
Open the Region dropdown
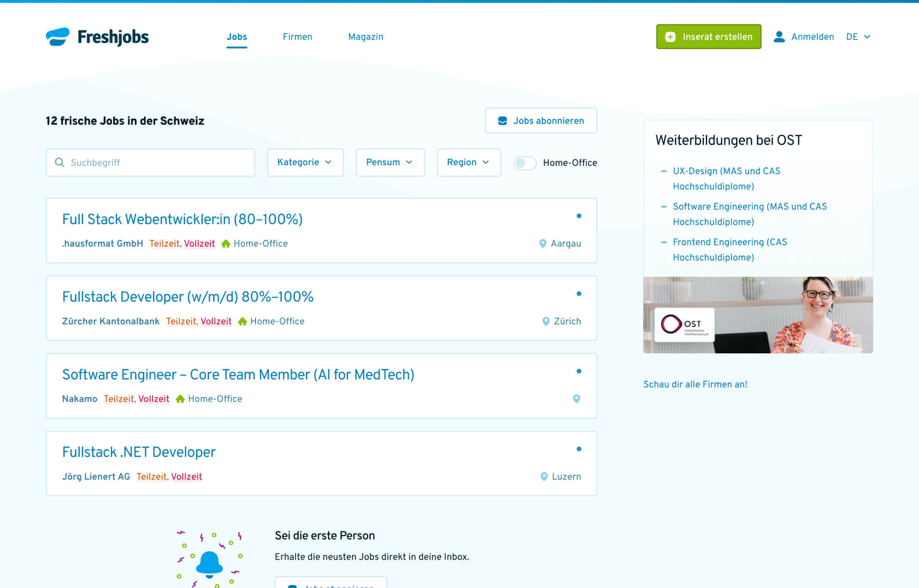tap(469, 162)
